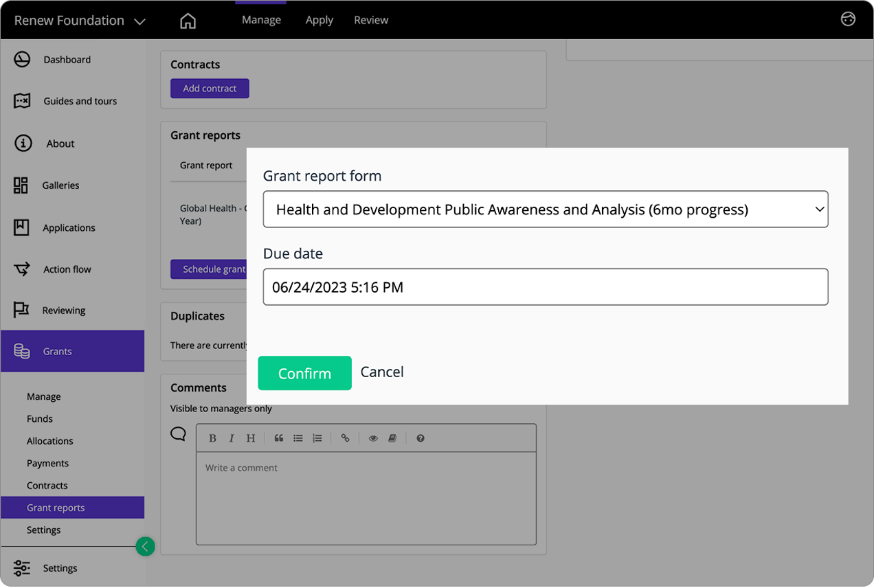Open the user profile icon top right
Image resolution: width=874 pixels, height=588 pixels.
848,20
